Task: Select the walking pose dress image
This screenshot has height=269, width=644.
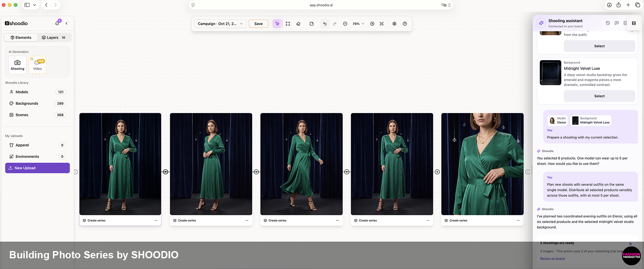Action: 302,164
